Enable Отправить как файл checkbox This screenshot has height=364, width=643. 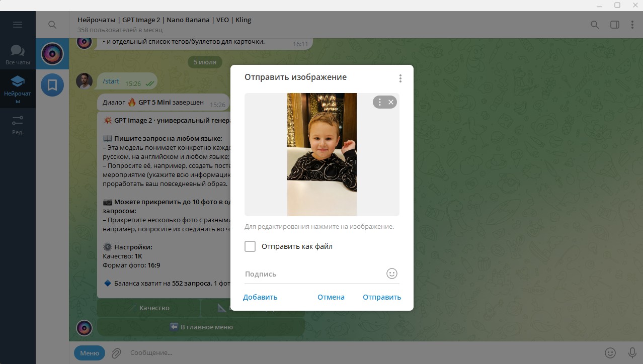[250, 246]
